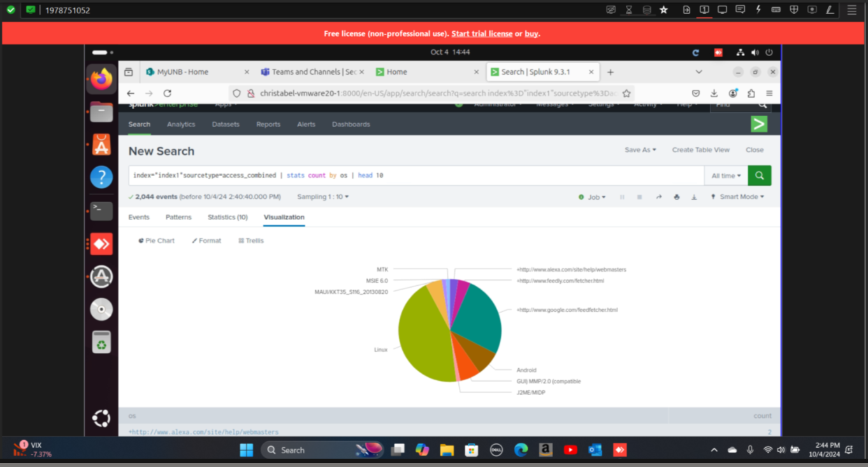Viewport: 868px width, 467px height.
Task: Click the green Splunk app logo icon
Action: (758, 124)
